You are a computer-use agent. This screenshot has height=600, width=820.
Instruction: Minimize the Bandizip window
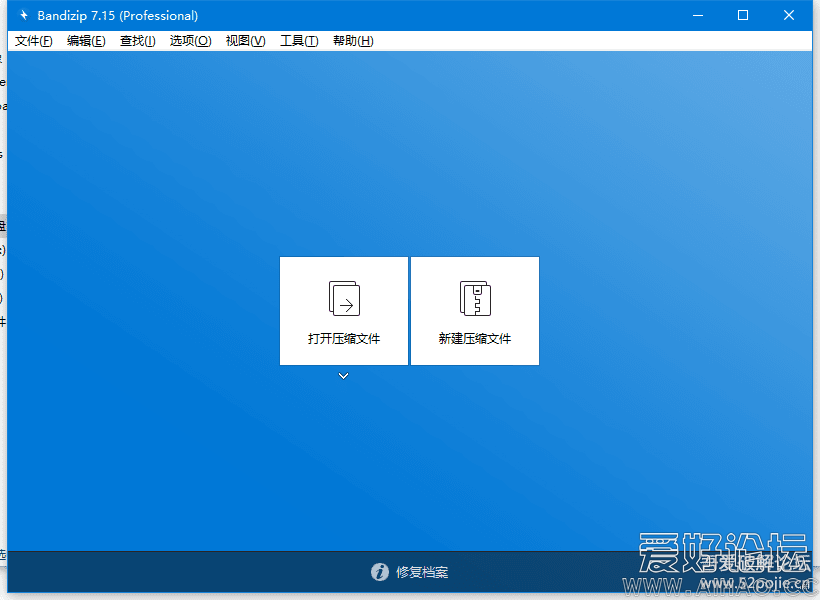(697, 15)
